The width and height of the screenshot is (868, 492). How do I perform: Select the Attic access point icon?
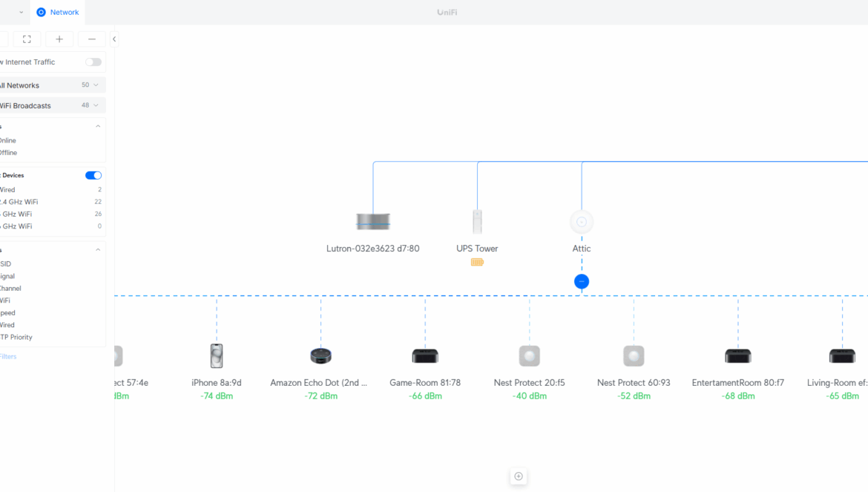582,222
